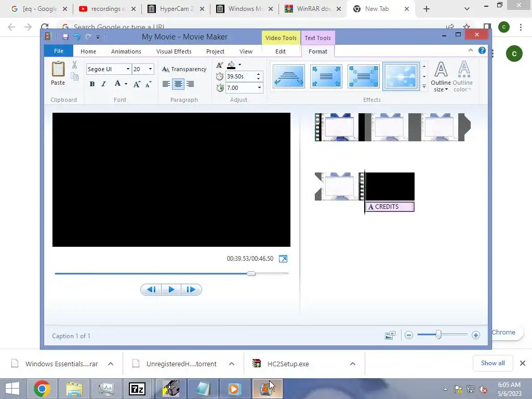Toggle Italic text formatting
Image resolution: width=532 pixels, height=399 pixels.
point(104,84)
